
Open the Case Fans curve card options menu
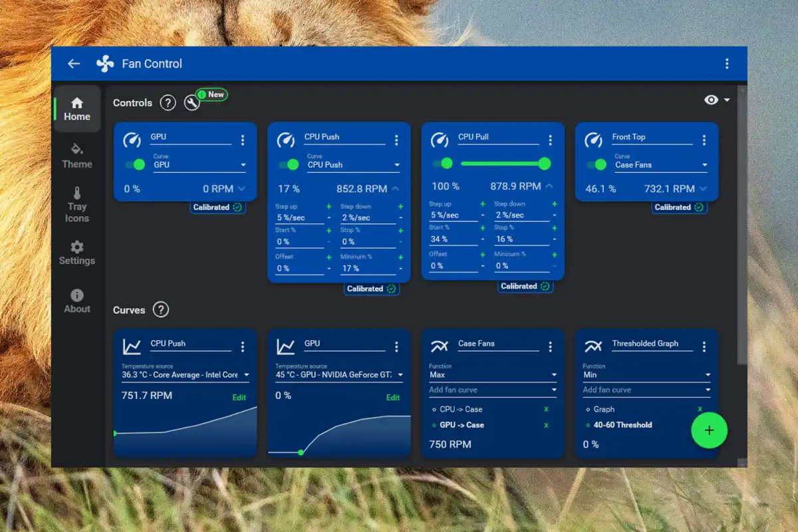tap(550, 346)
